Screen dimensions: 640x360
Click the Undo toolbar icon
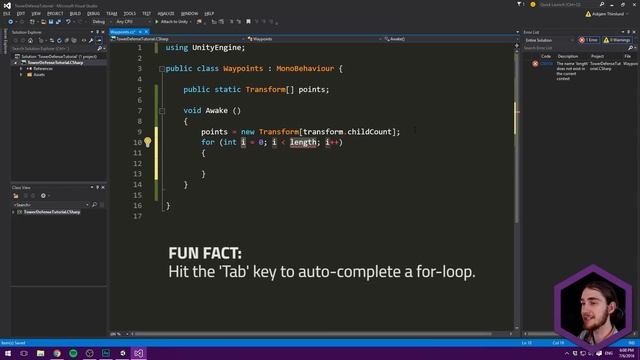tap(68, 22)
